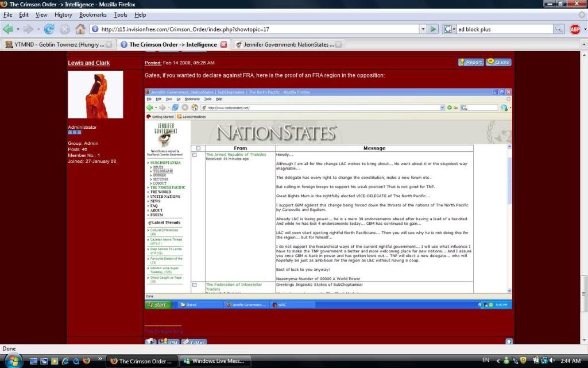Switch to the Jennifer Government NationStates tab

[x=288, y=44]
